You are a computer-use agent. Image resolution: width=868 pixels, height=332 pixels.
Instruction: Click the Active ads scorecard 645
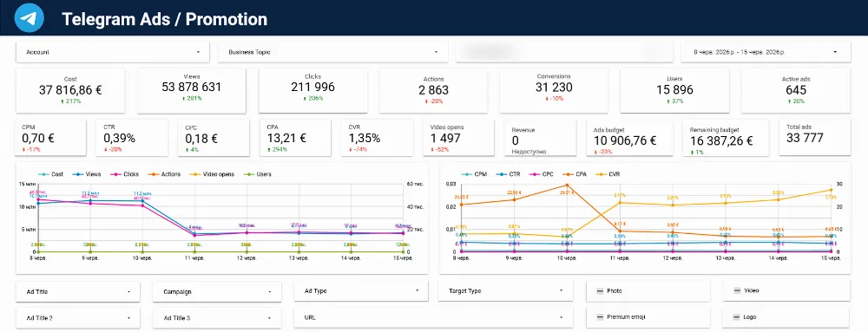click(x=796, y=90)
